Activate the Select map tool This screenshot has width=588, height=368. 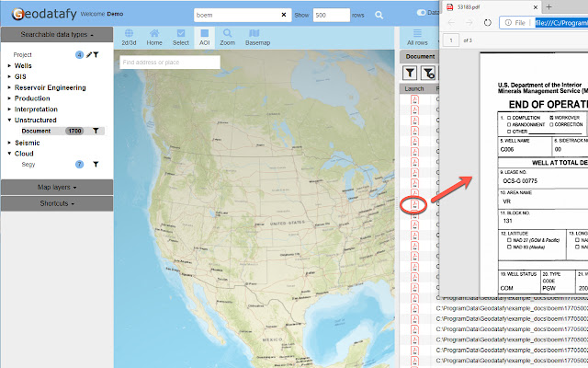[x=180, y=38]
